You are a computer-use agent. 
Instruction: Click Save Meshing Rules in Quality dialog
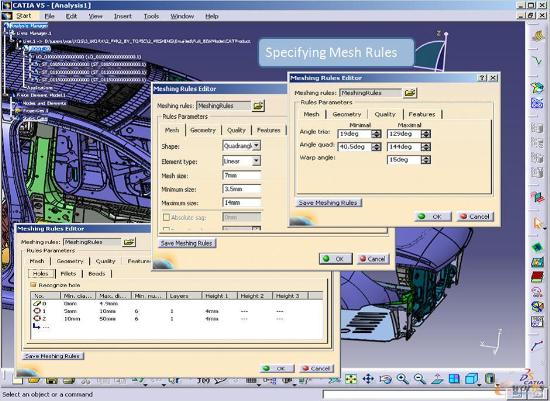(329, 203)
